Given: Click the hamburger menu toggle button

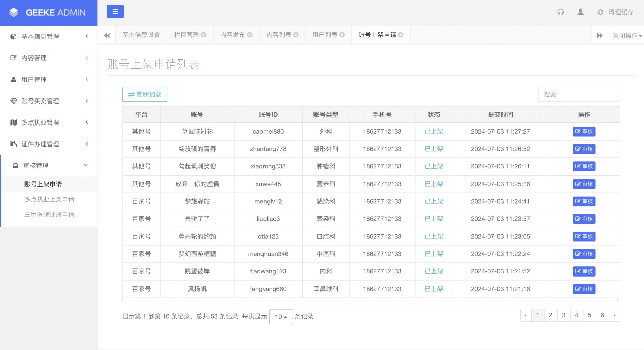Looking at the screenshot, I should click(x=115, y=12).
